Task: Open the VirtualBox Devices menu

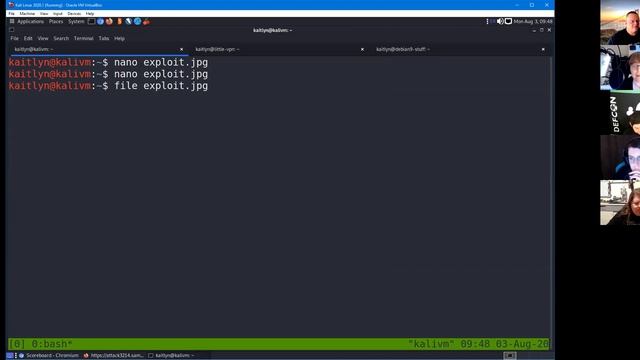Action: coord(74,13)
